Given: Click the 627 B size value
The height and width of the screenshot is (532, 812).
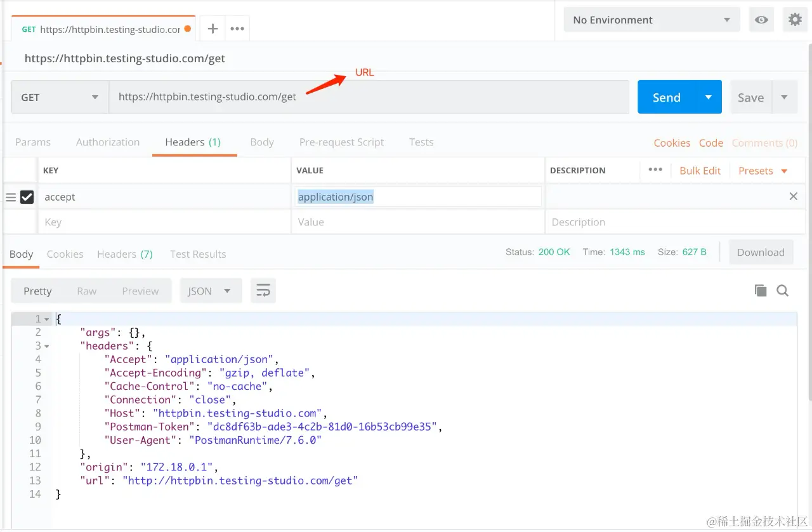Looking at the screenshot, I should tap(695, 252).
